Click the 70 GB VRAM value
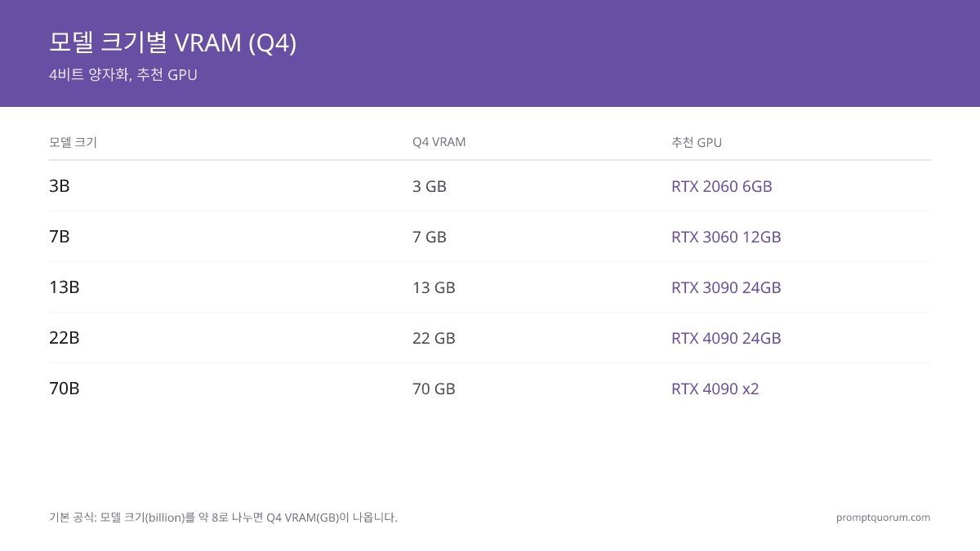The image size is (980, 551). tap(434, 389)
